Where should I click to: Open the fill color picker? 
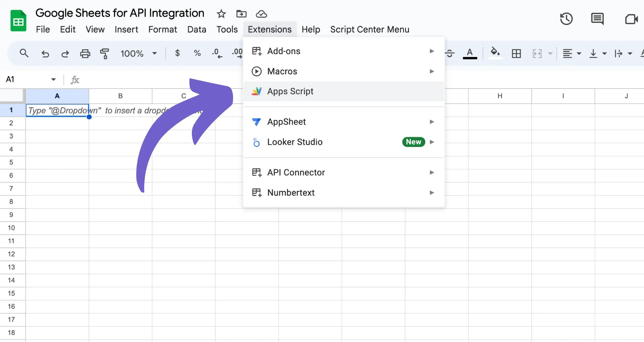pyautogui.click(x=495, y=53)
